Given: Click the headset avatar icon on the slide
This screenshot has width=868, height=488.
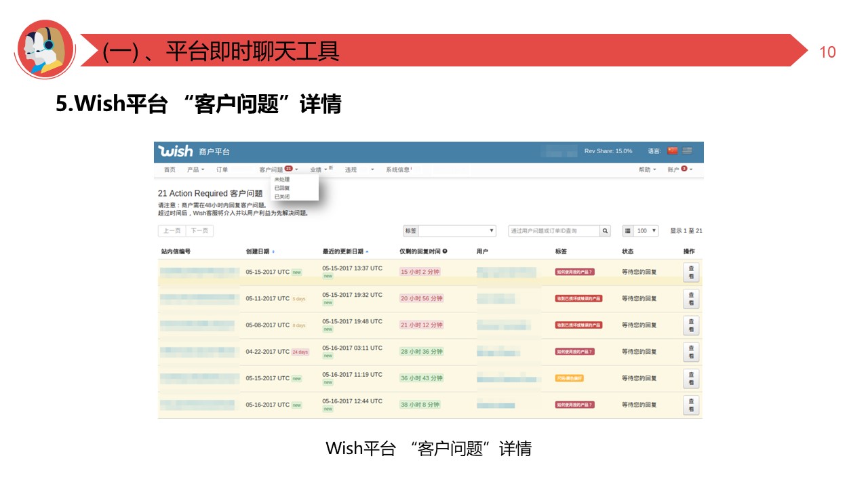Looking at the screenshot, I should pos(45,49).
